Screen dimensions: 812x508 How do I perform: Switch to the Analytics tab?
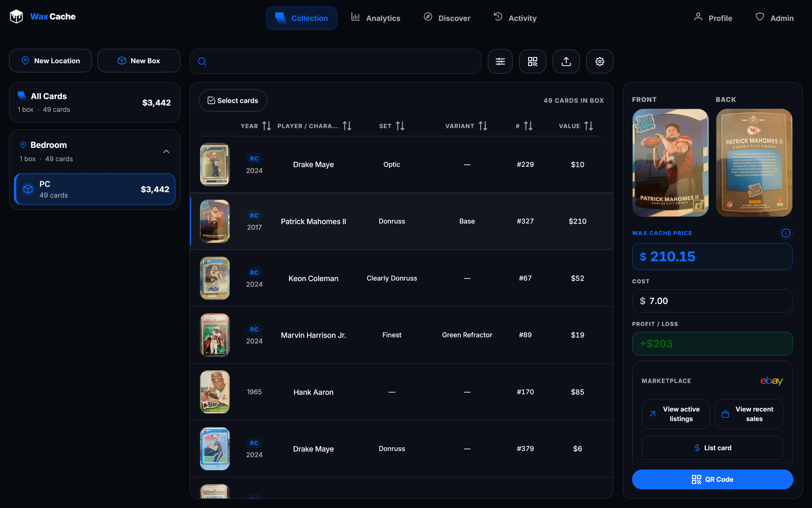click(x=376, y=18)
